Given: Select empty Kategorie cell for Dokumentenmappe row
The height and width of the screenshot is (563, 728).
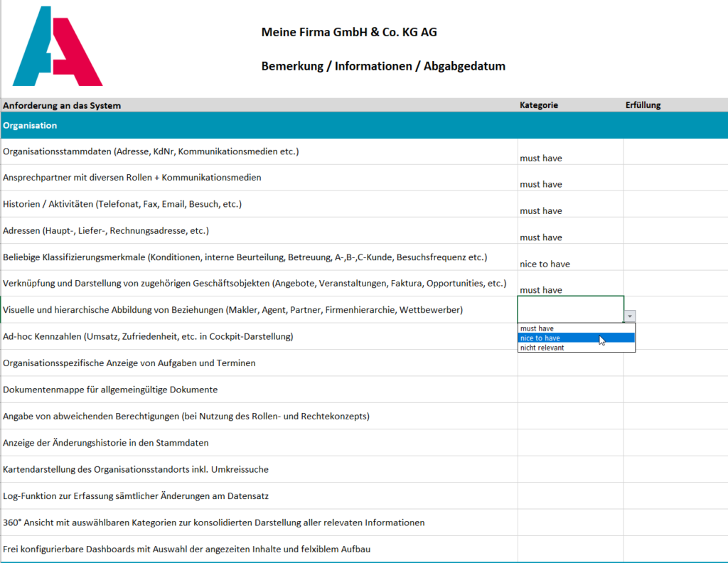Looking at the screenshot, I should coord(571,390).
